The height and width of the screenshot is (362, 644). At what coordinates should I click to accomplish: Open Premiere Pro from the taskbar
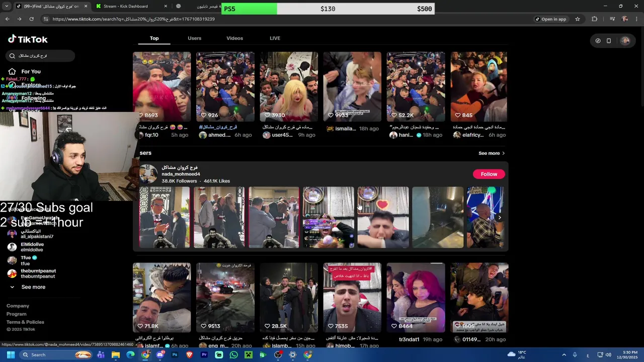click(204, 355)
